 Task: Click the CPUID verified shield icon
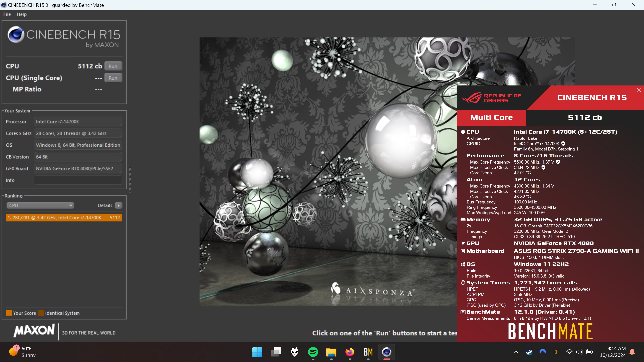tap(563, 144)
